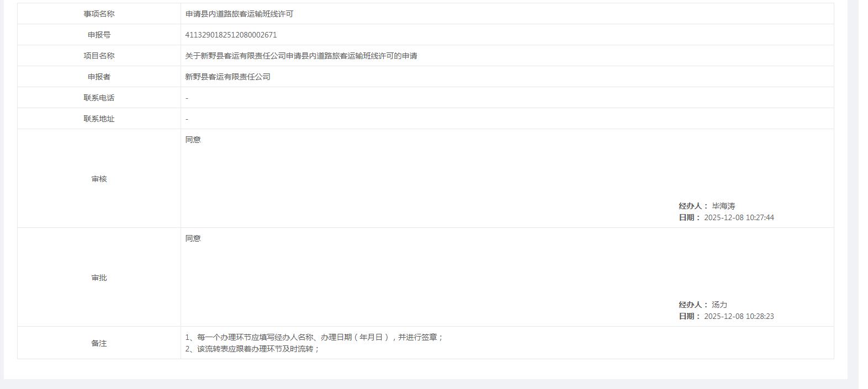Click the second remark line about 流转表
The height and width of the screenshot is (389, 868).
click(252, 349)
